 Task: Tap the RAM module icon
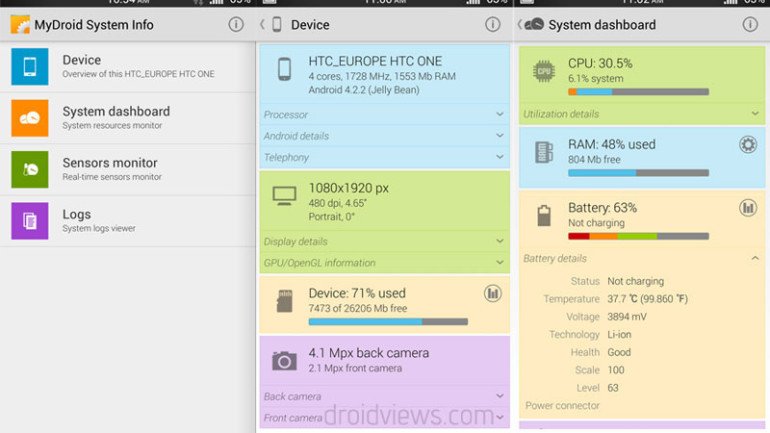pos(544,152)
